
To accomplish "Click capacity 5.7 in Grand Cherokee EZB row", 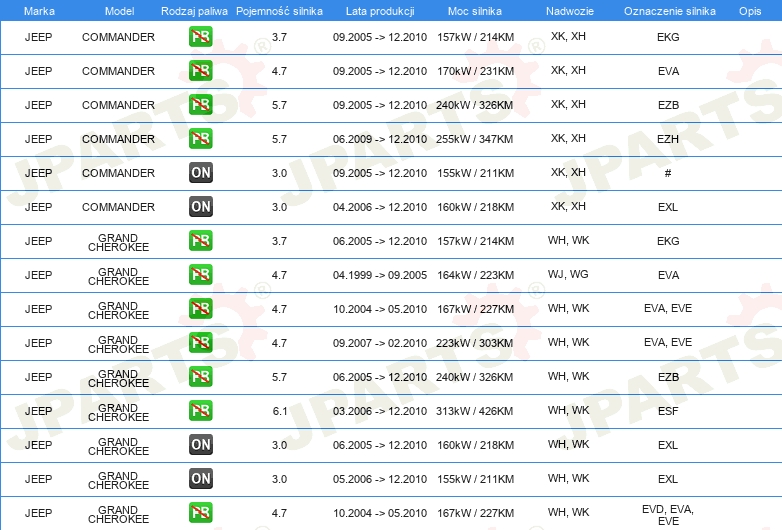I will [279, 377].
